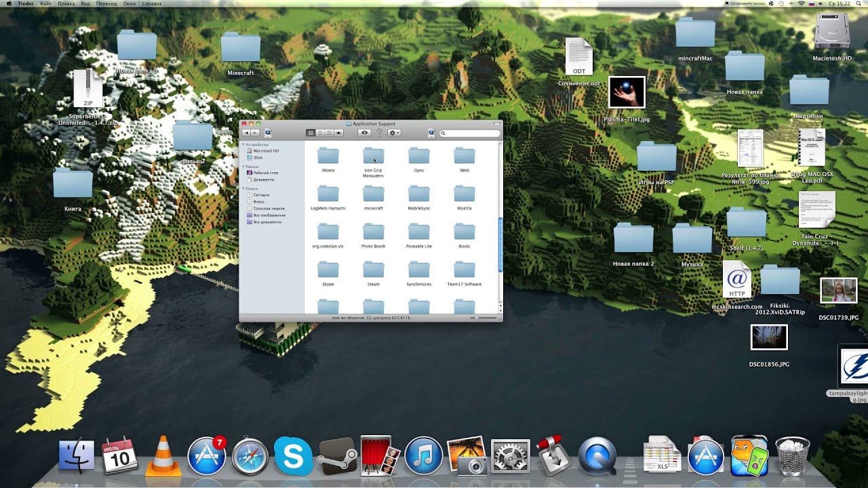The width and height of the screenshot is (868, 488).
Task: Open App Store with badge 7
Action: [206, 455]
